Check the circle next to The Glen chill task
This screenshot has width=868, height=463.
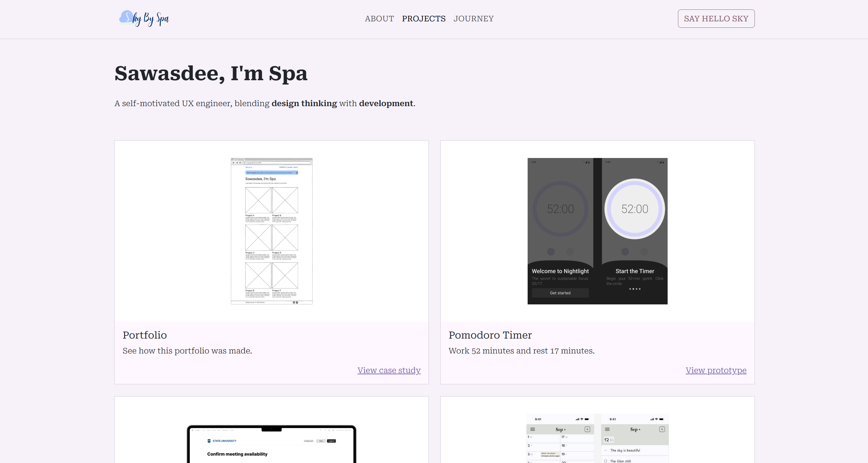[606, 461]
